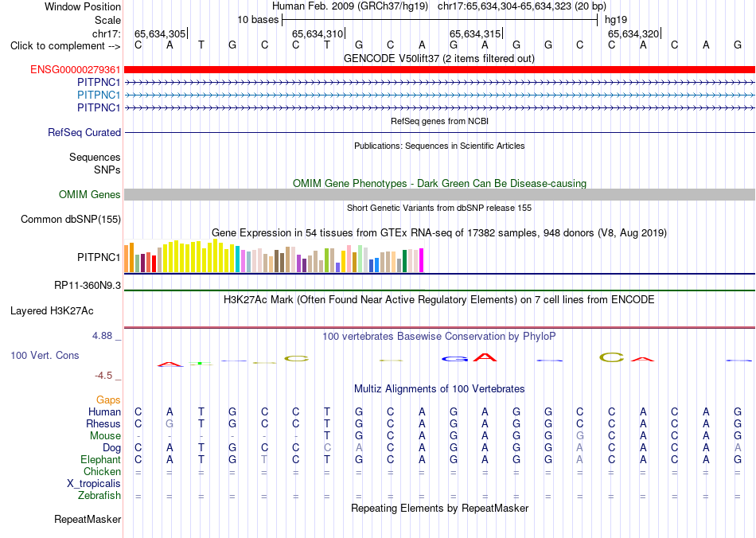The height and width of the screenshot is (538, 756).
Task: Click 'RefSeq genes from NCBI' track title
Action: click(x=439, y=122)
